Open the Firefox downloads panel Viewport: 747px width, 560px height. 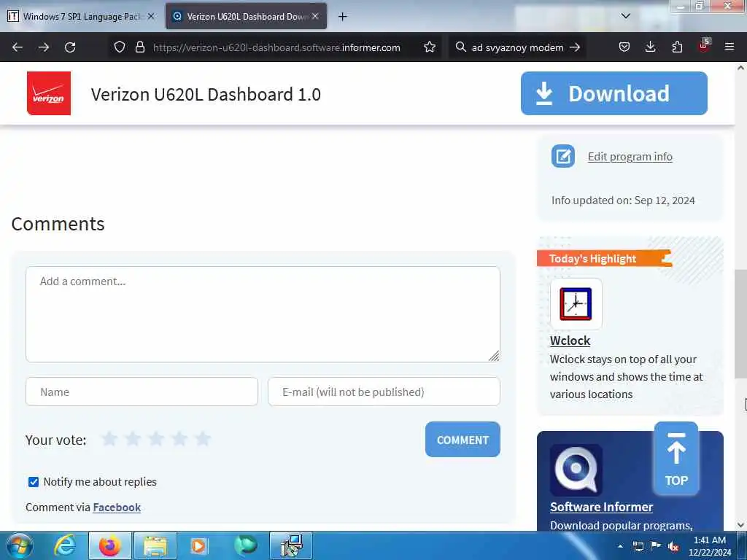pyautogui.click(x=650, y=47)
